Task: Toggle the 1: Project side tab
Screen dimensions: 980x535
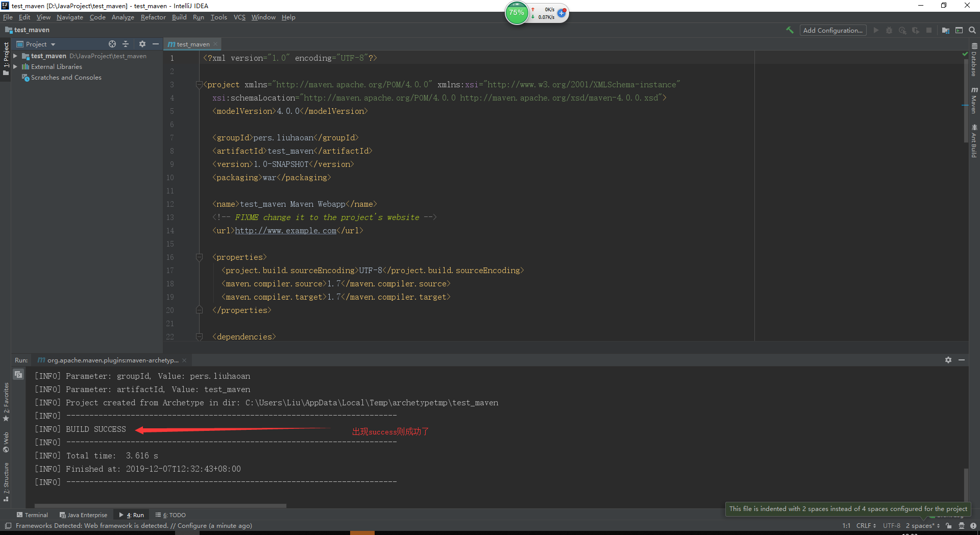Action: 6,58
